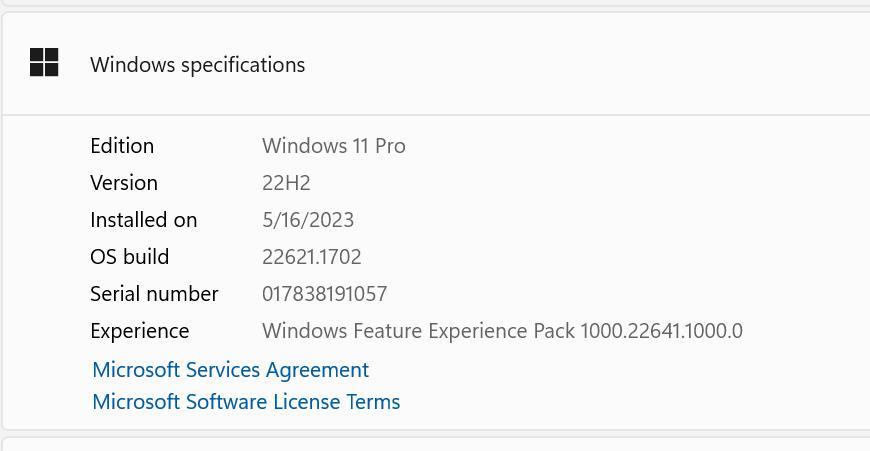This screenshot has height=451, width=870.
Task: Click the Windows logo icon
Action: pos(44,63)
